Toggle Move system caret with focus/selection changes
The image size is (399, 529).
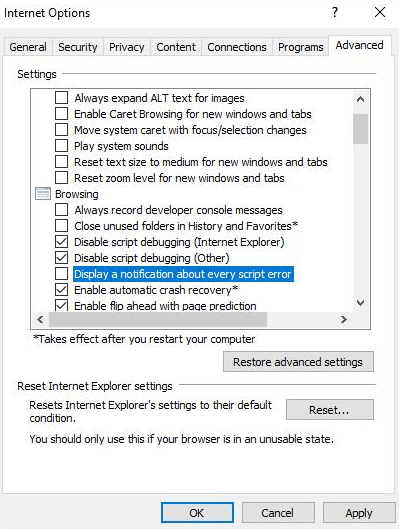pos(61,130)
